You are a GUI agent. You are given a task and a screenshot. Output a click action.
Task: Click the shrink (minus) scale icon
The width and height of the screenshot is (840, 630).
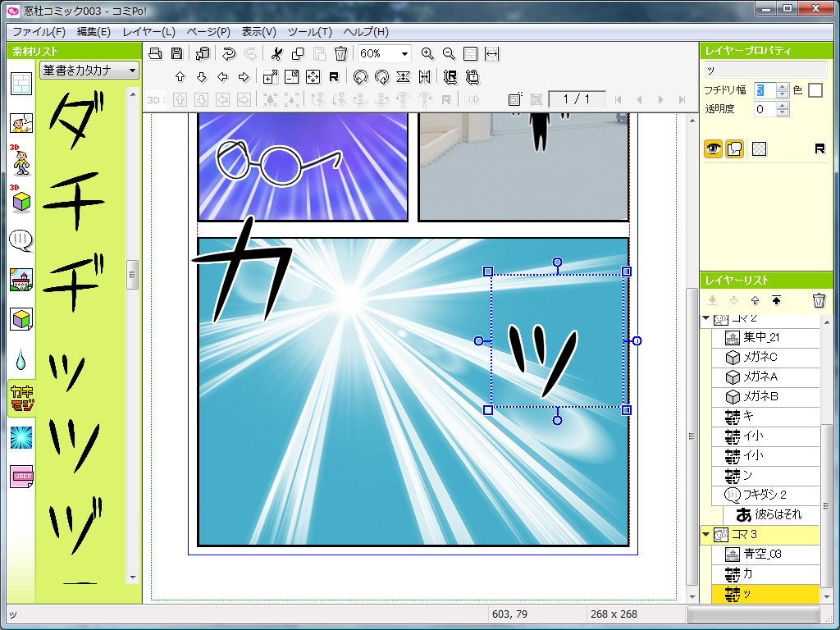(x=291, y=77)
